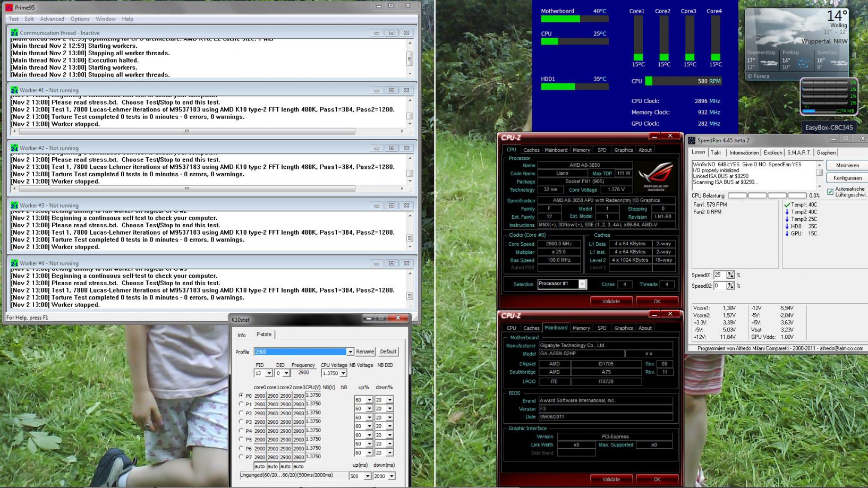Click the Worker #2 window icon
The image size is (868, 488).
click(14, 148)
